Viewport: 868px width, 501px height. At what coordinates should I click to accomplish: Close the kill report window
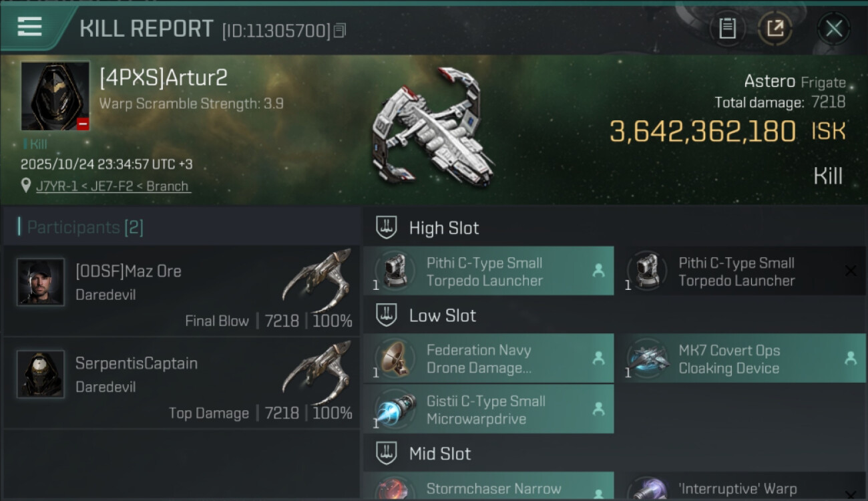click(833, 29)
